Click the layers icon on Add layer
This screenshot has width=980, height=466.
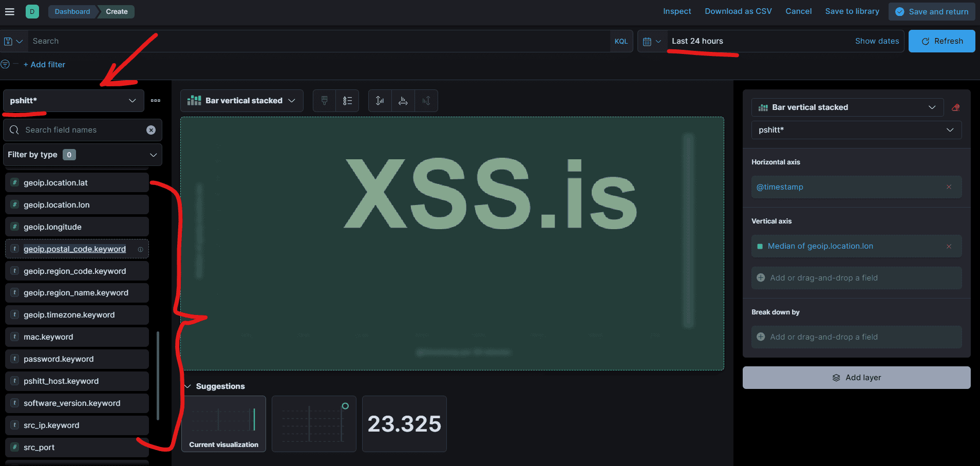[x=836, y=378]
